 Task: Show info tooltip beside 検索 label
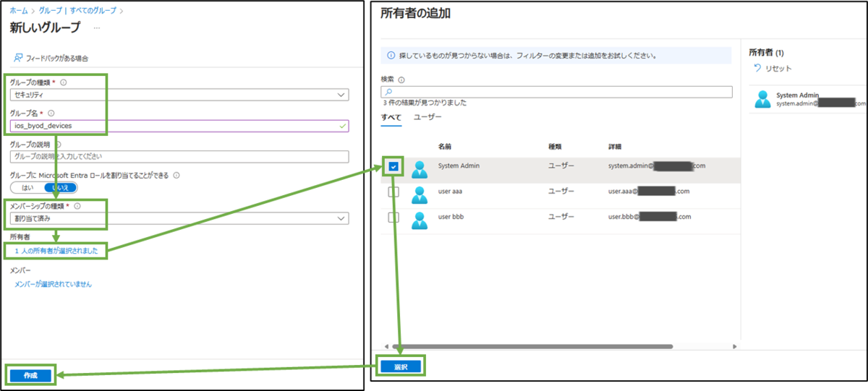tap(401, 80)
